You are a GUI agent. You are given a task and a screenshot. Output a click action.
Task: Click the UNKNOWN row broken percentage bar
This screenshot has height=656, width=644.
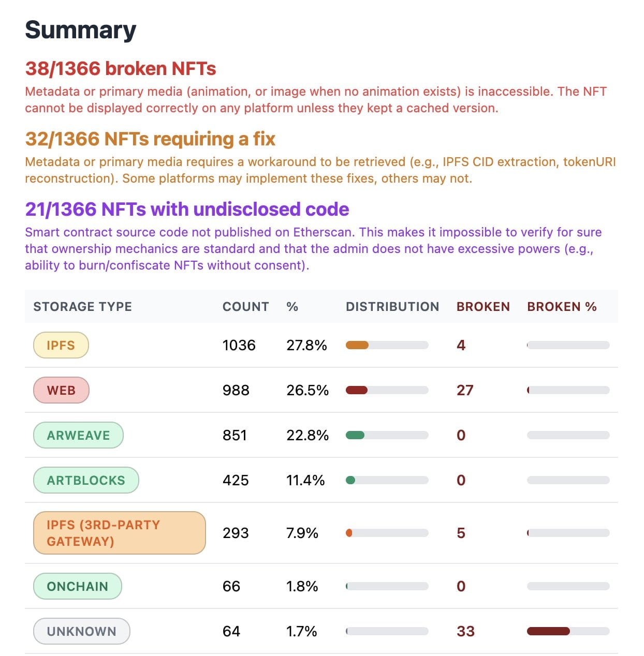tap(568, 631)
